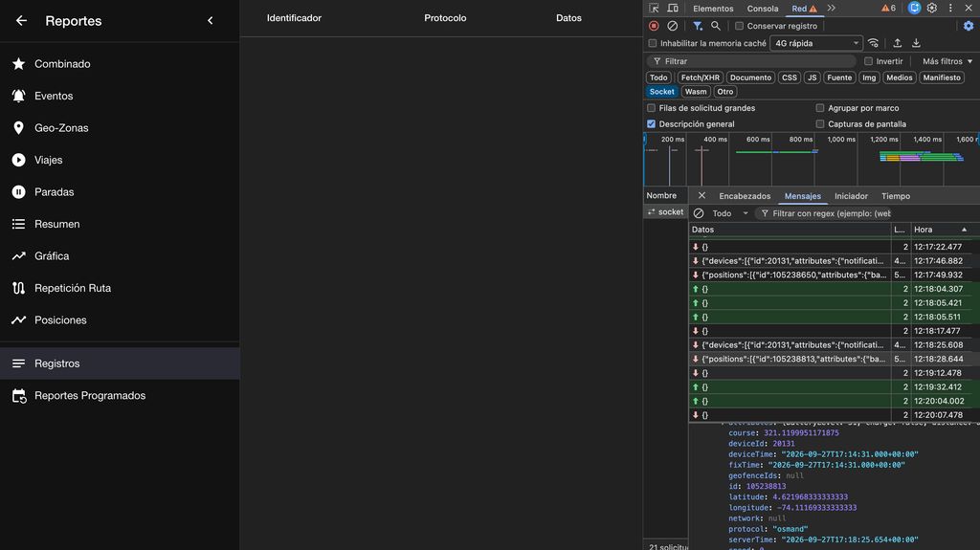Screen dimensions: 980x550
Task: Select the Gráfica trend icon
Action: [19, 255]
